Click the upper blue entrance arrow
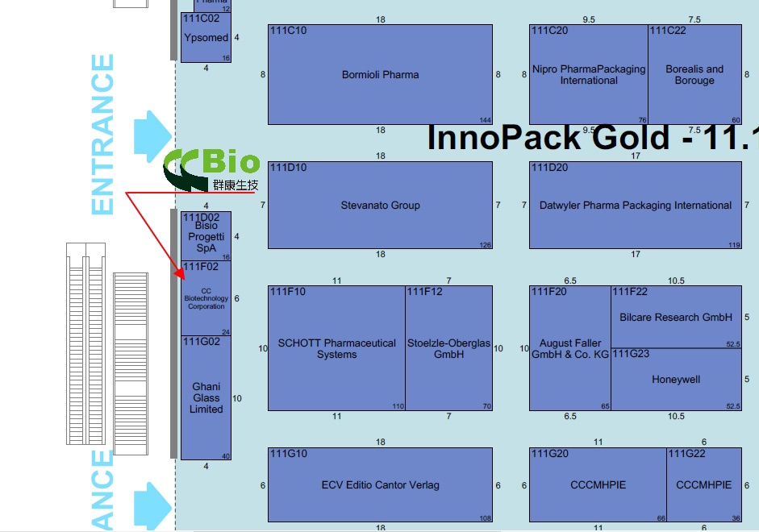The height and width of the screenshot is (532, 759). (152, 136)
